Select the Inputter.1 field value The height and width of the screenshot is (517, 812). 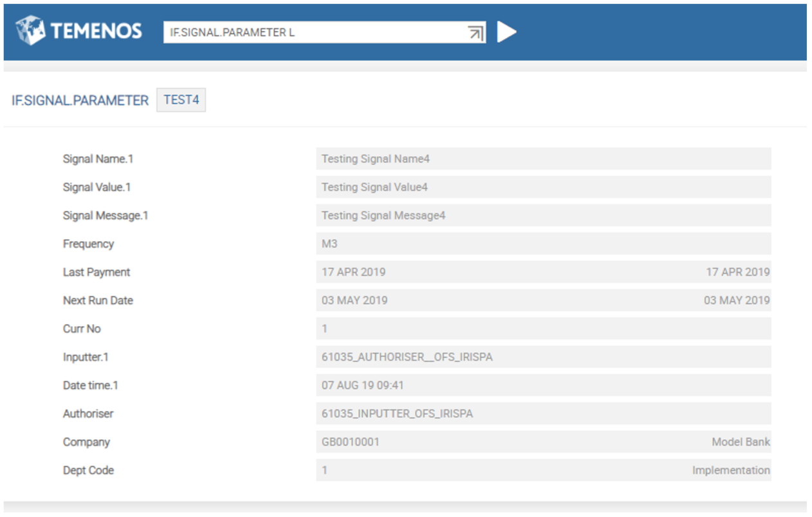pyautogui.click(x=543, y=357)
